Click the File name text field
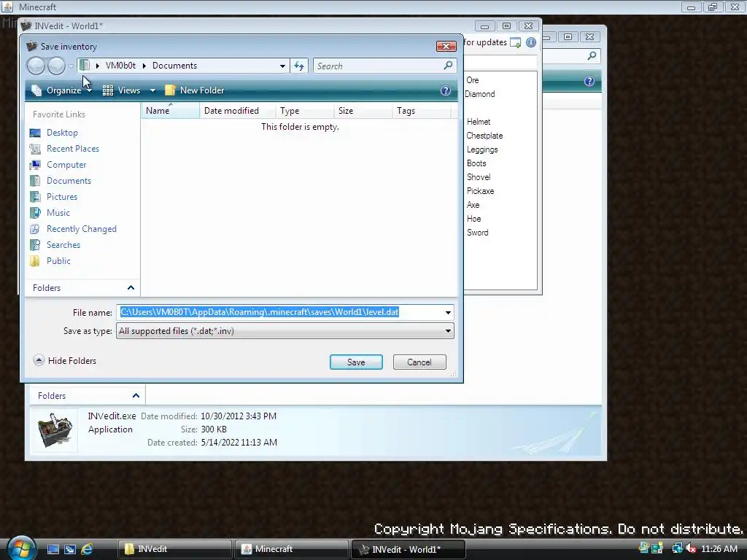This screenshot has height=560, width=747. [279, 312]
